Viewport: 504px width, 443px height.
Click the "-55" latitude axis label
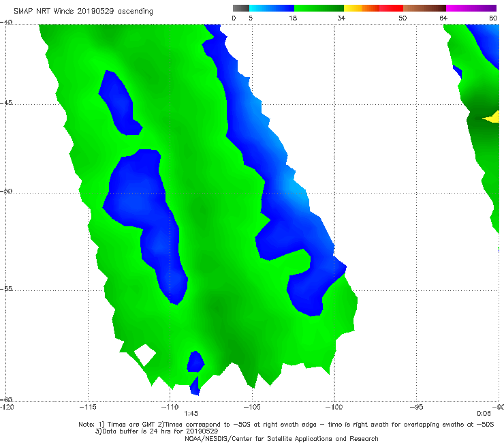click(x=6, y=289)
